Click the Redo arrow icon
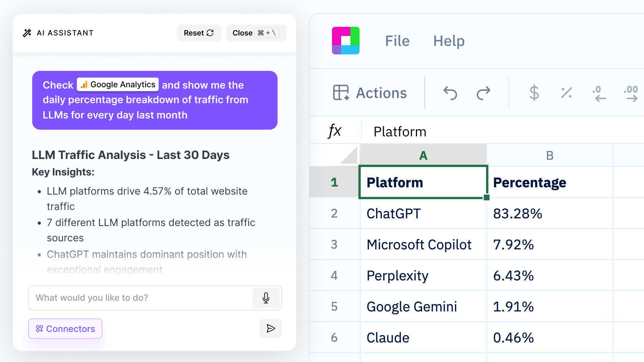This screenshot has width=644, height=362. click(483, 93)
